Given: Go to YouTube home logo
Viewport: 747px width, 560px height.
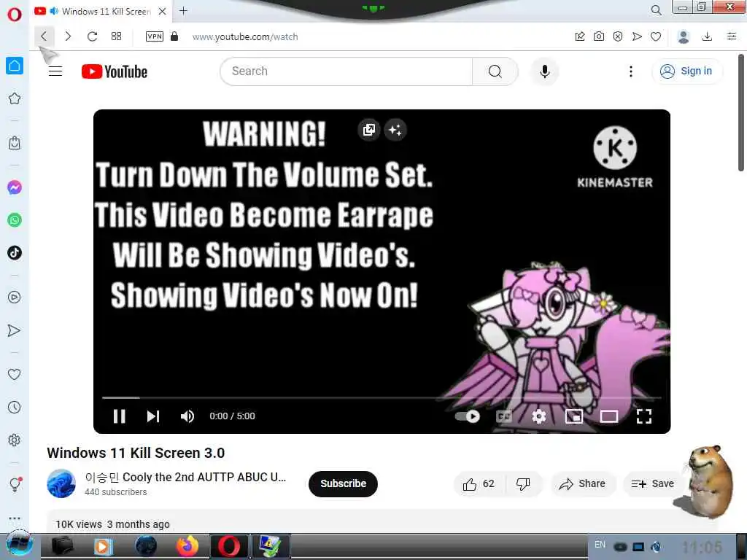Looking at the screenshot, I should [x=115, y=71].
